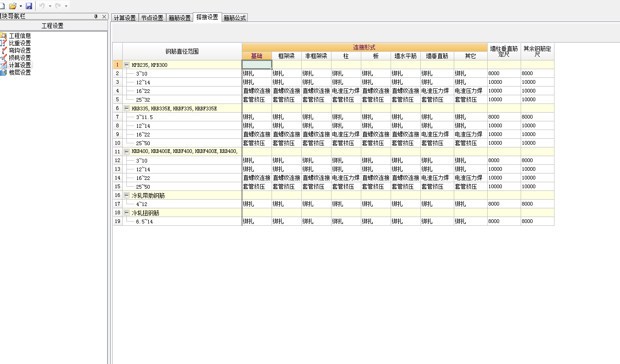Select 直螺纹连接 in 墙水平筋 column of row 14
Image resolution: width=620 pixels, height=364 pixels.
(406, 178)
